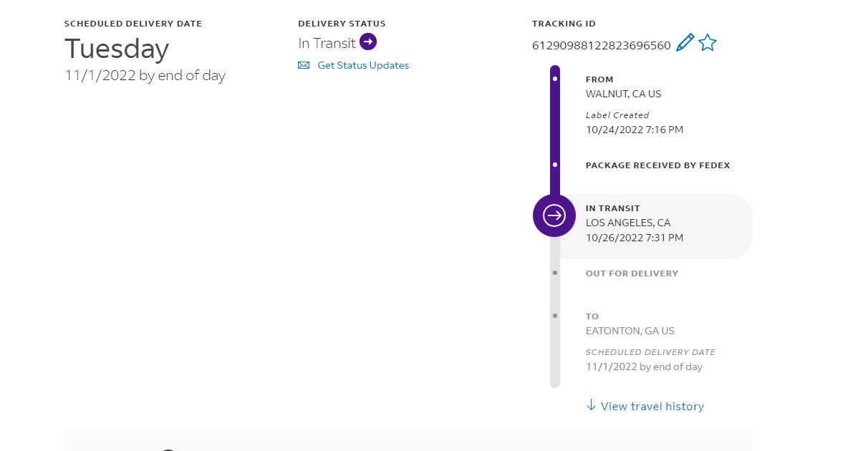
Task: Select the FROM timeline dot
Action: tap(555, 79)
